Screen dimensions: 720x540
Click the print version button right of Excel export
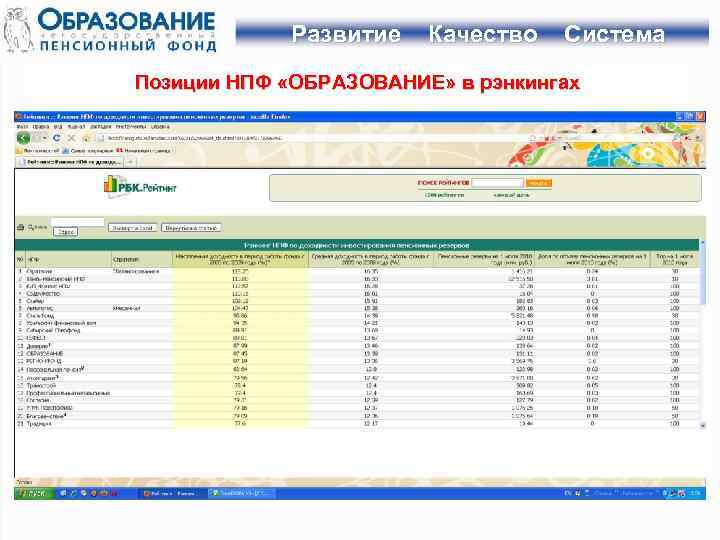point(191,228)
